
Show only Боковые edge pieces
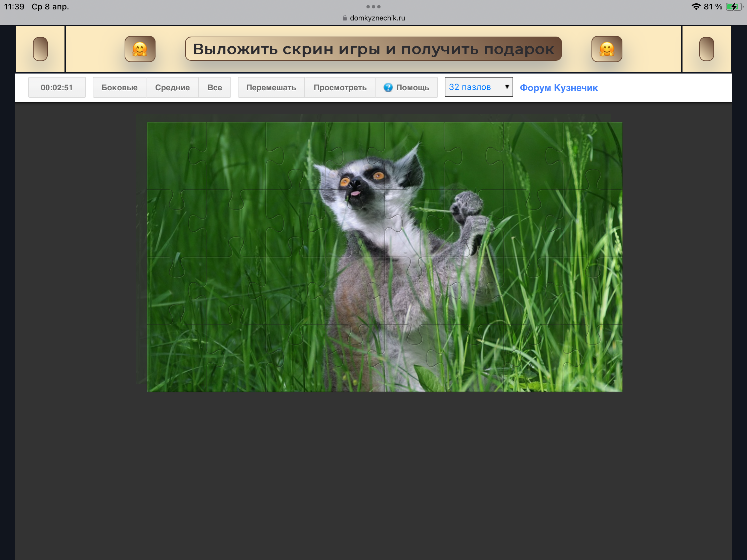[119, 87]
